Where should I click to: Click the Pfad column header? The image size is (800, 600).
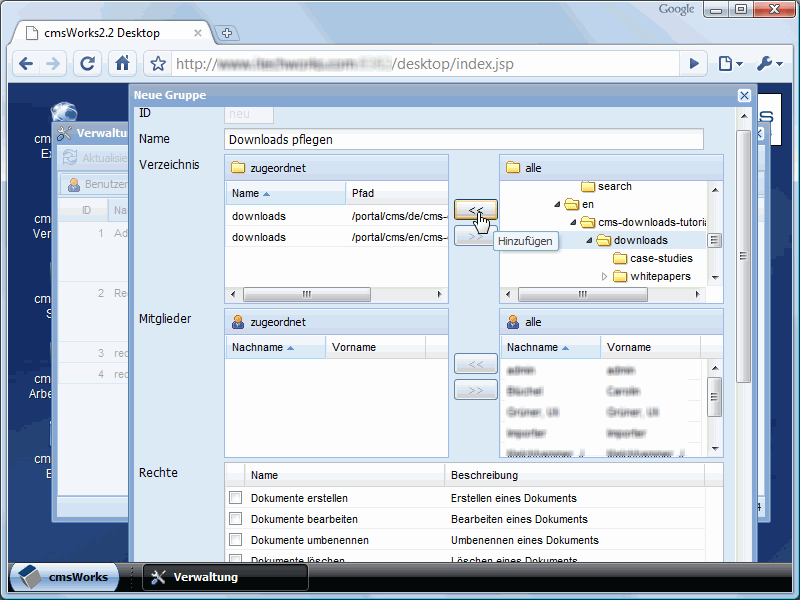click(396, 193)
